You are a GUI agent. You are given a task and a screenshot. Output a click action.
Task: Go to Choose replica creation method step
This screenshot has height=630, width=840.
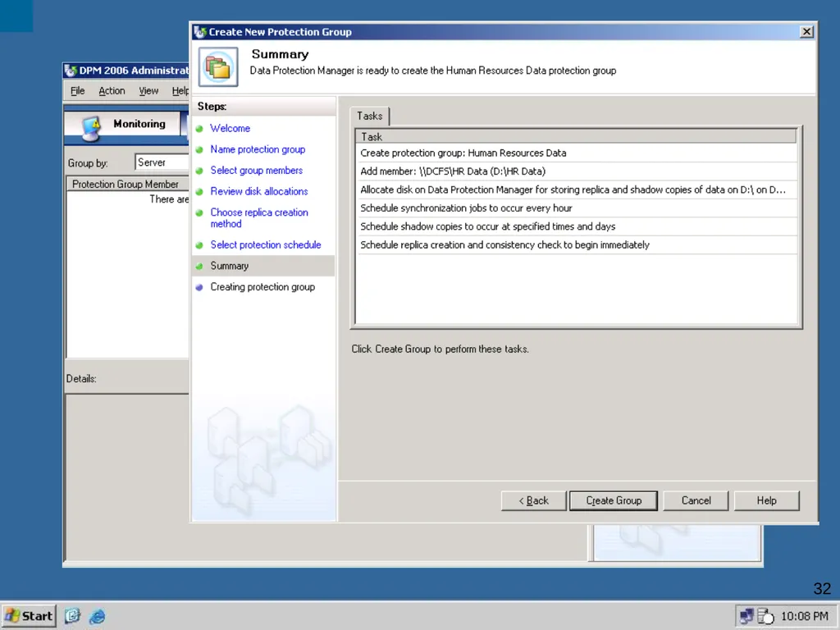[x=259, y=218]
